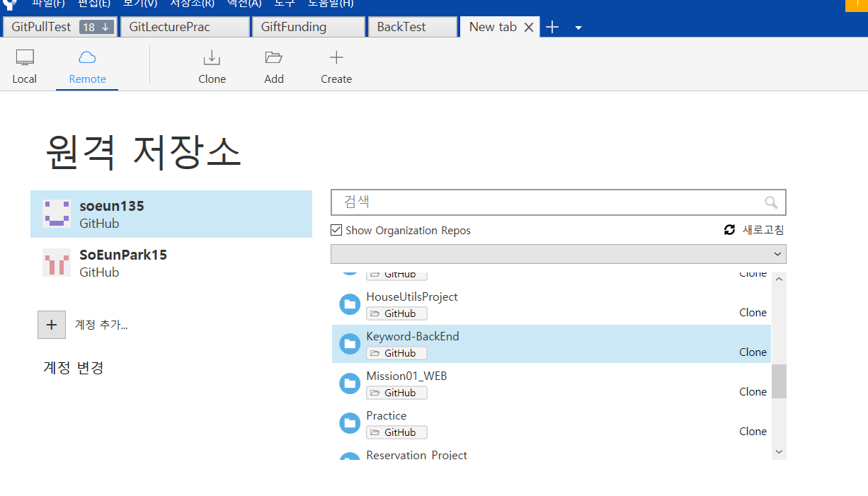
Task: Select the Keyword-BackEnd repository name
Action: [413, 336]
